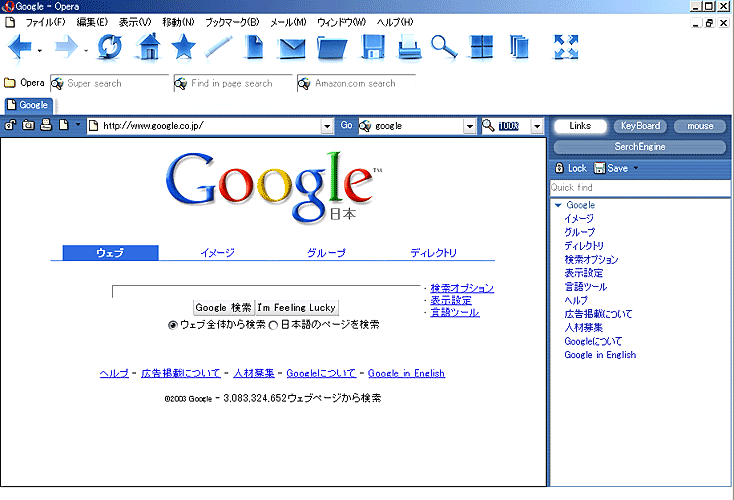Select the 日本語のページを検索 radio button

pyautogui.click(x=273, y=325)
